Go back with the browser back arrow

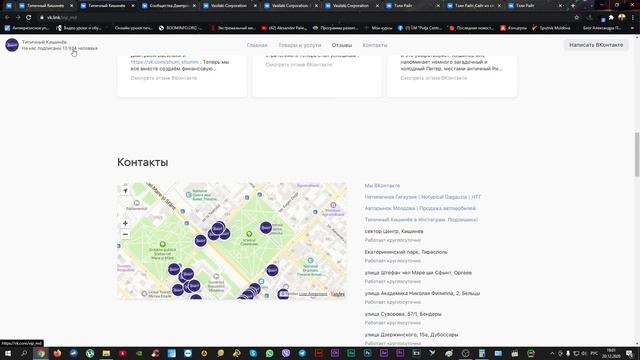click(7, 18)
